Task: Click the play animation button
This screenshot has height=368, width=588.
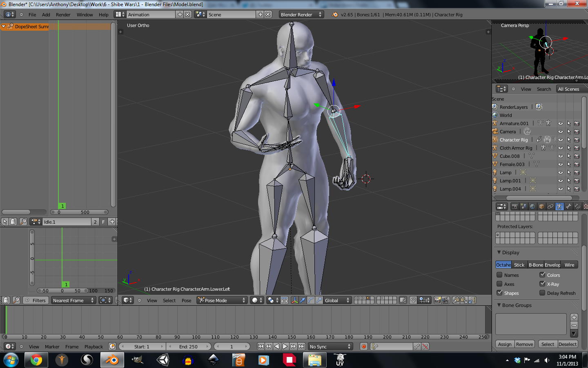Action: (x=285, y=346)
